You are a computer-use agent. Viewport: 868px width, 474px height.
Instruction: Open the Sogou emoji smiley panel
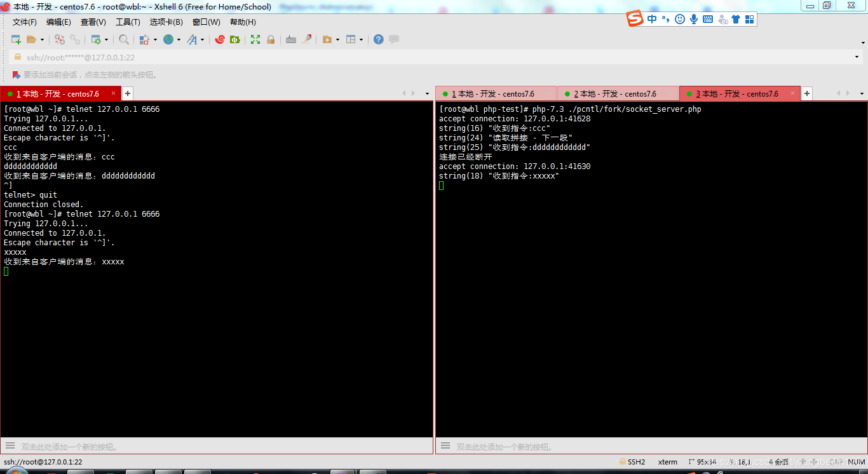[x=680, y=19]
